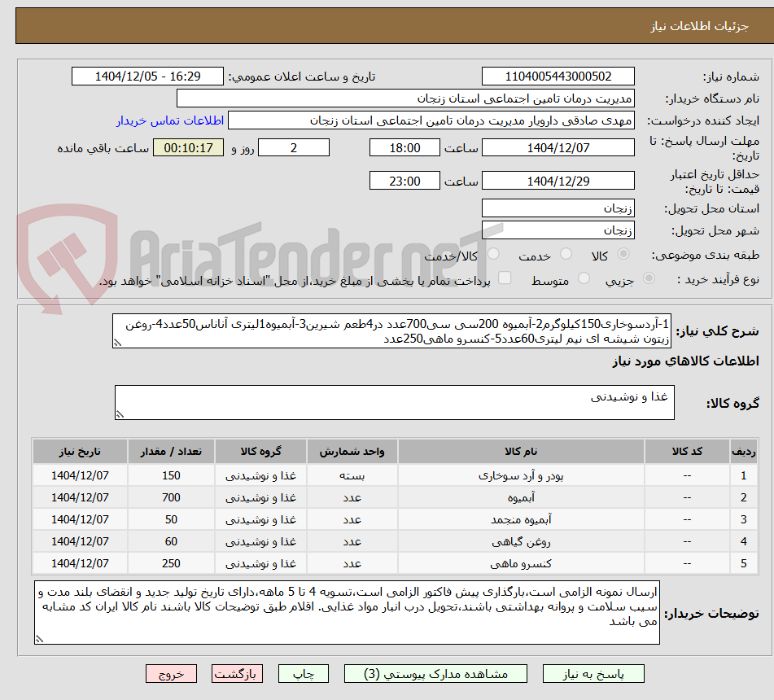Click the quantity 50 cell

171,519
